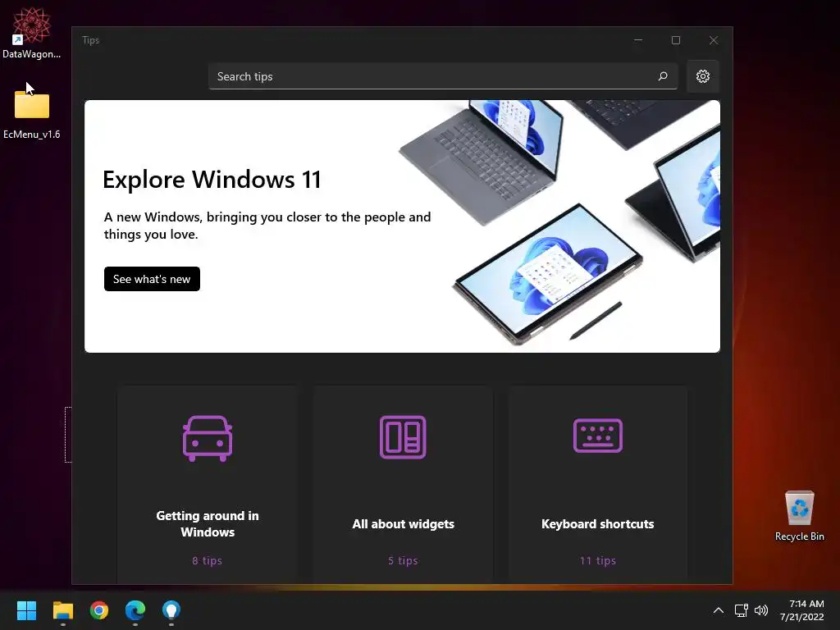This screenshot has width=840, height=630.
Task: Close the Tips window
Action: coord(713,40)
